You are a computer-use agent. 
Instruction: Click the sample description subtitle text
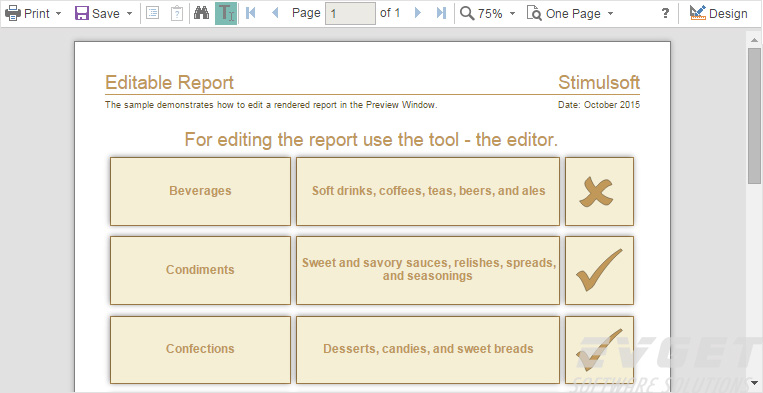[x=271, y=105]
